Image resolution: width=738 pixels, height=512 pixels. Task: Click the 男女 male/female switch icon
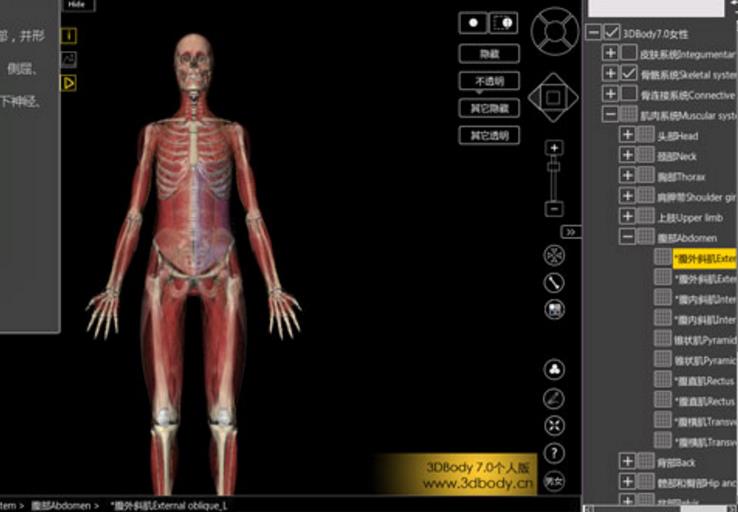tap(554, 481)
